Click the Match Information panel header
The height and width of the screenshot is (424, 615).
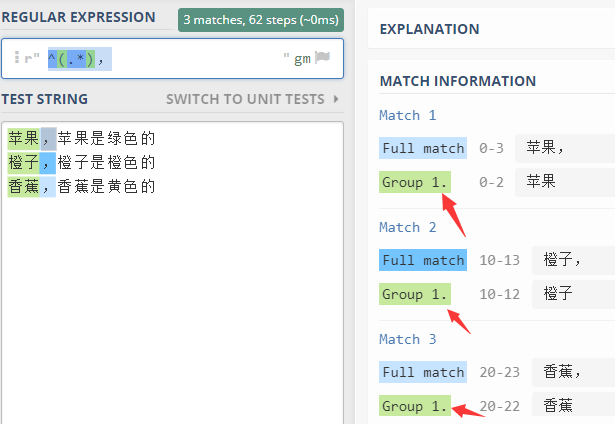point(458,81)
